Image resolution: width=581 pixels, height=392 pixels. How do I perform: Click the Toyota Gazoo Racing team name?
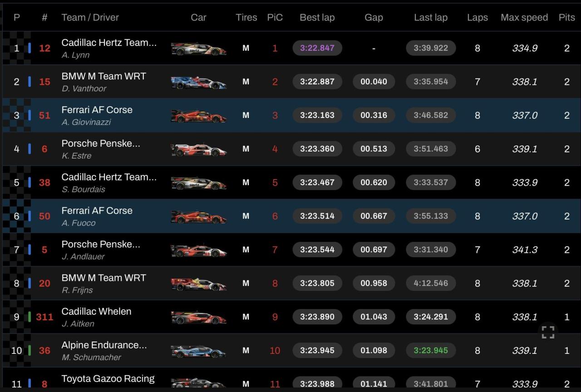pos(108,378)
